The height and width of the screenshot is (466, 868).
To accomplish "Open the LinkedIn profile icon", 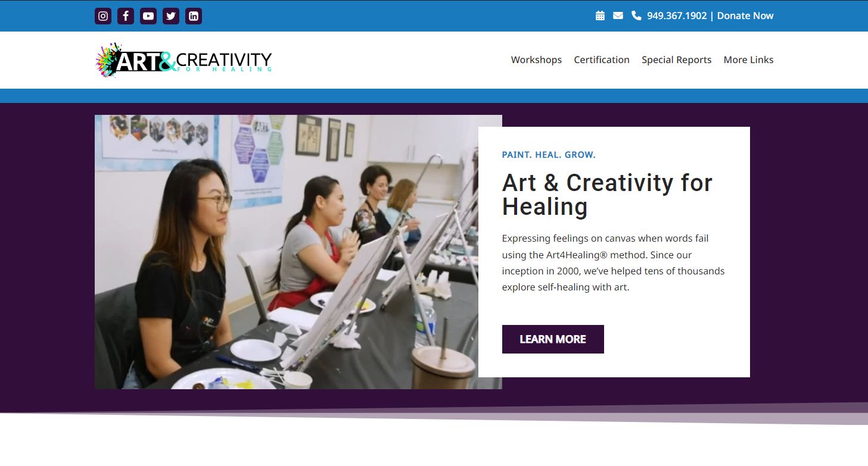I will click(194, 16).
